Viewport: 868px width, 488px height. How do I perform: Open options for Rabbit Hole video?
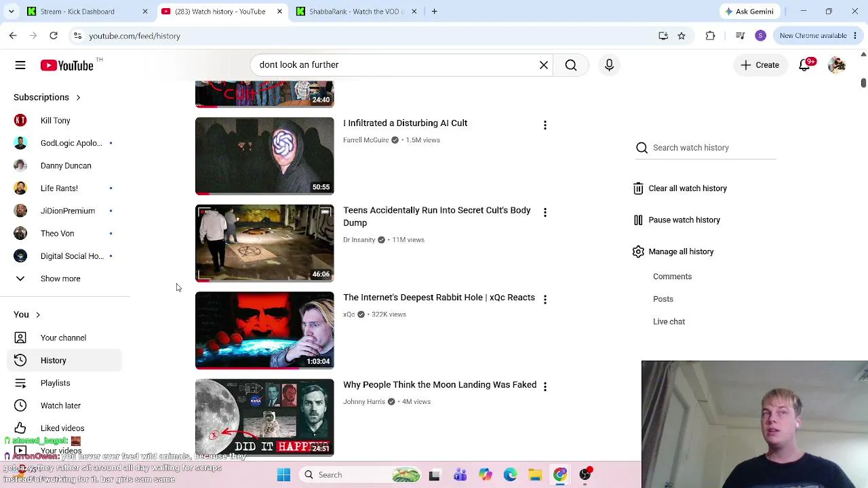click(545, 299)
